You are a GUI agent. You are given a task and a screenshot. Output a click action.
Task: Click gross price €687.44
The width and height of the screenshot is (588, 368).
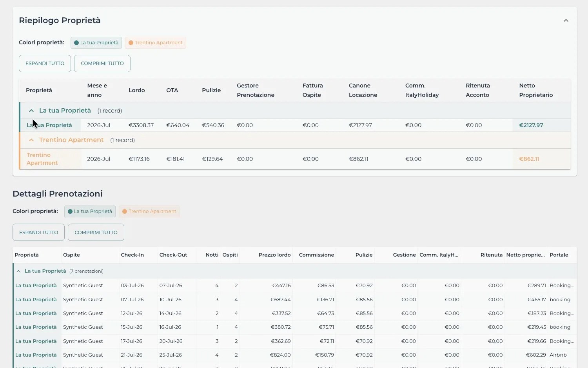point(281,300)
